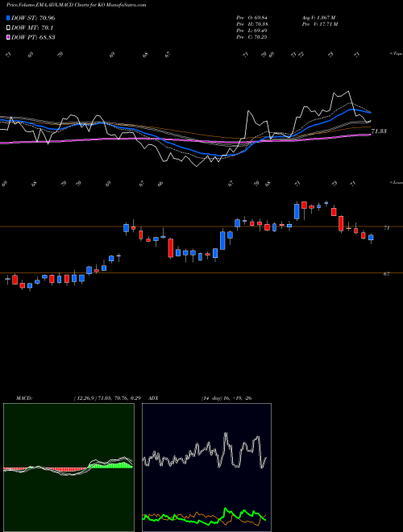Click the blue DOW ST legend swatch
The width and height of the screenshot is (403, 532).
tap(9, 18)
